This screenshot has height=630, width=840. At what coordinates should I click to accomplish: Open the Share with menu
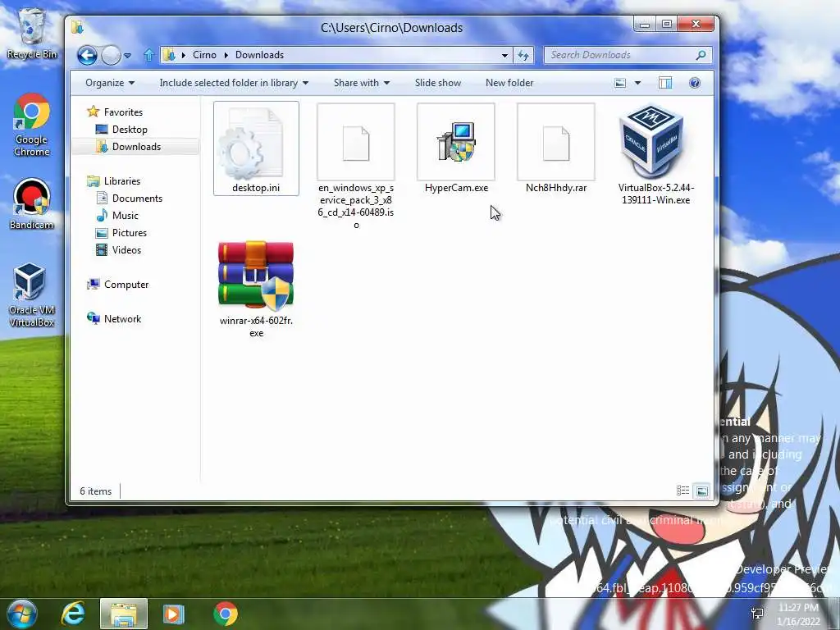(362, 83)
